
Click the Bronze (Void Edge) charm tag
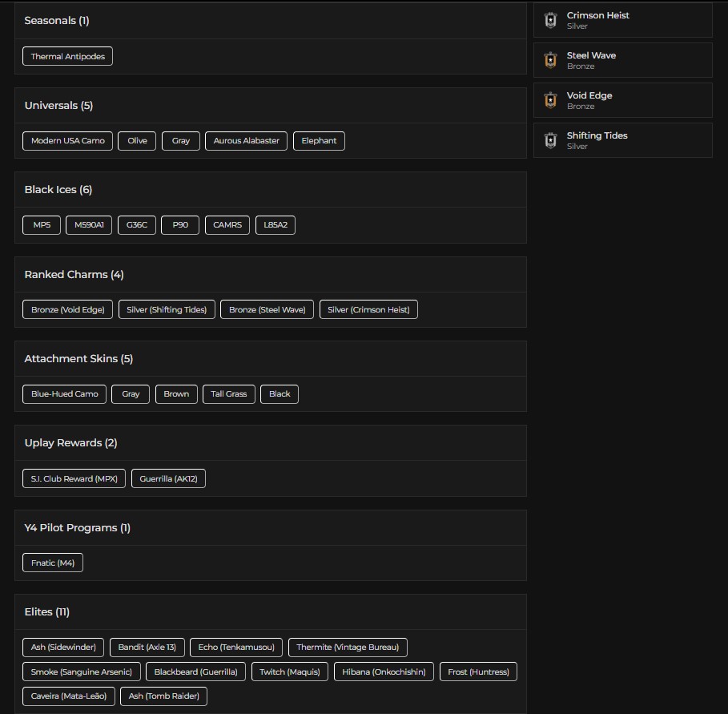coord(68,309)
